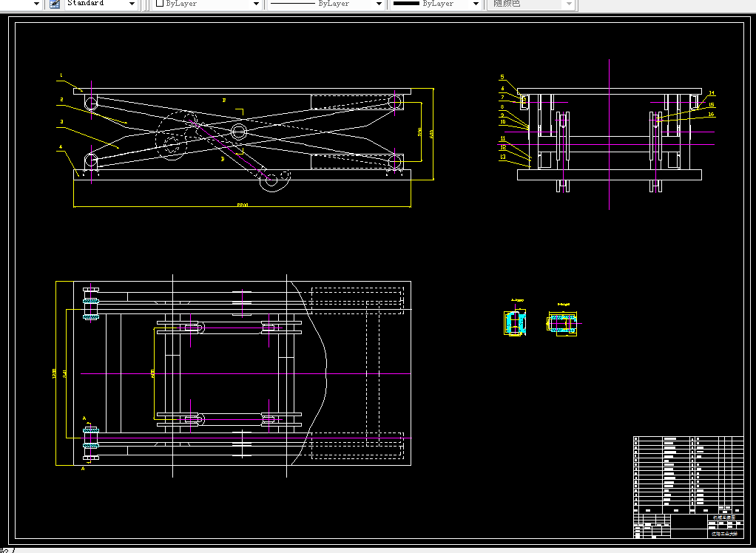Select the 1200 width dimension text
This screenshot has height=553, width=756.
(54, 373)
